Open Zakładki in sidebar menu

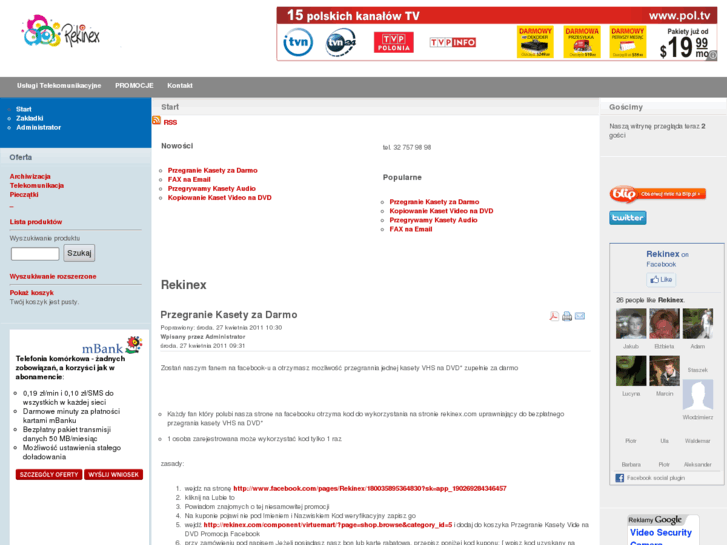point(30,118)
